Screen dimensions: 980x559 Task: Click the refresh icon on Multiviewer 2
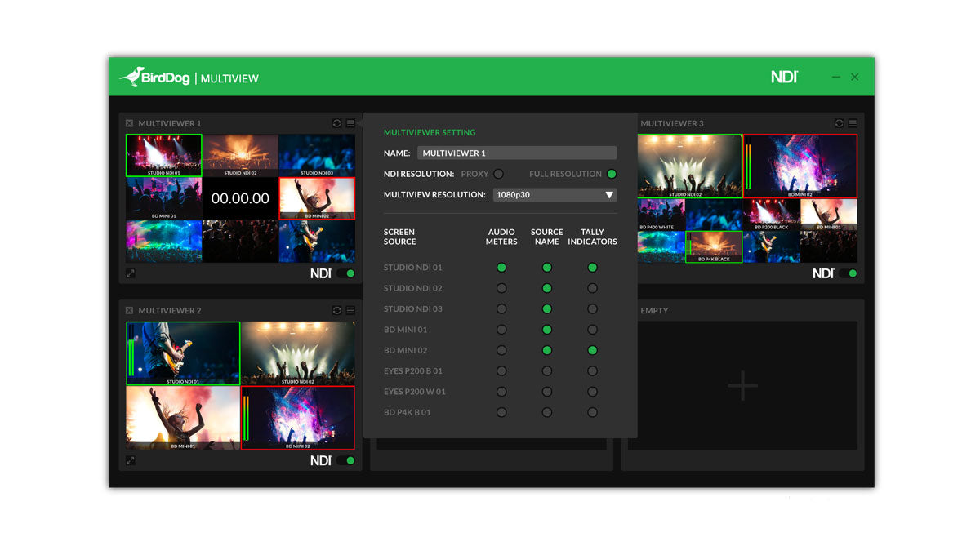pos(336,310)
